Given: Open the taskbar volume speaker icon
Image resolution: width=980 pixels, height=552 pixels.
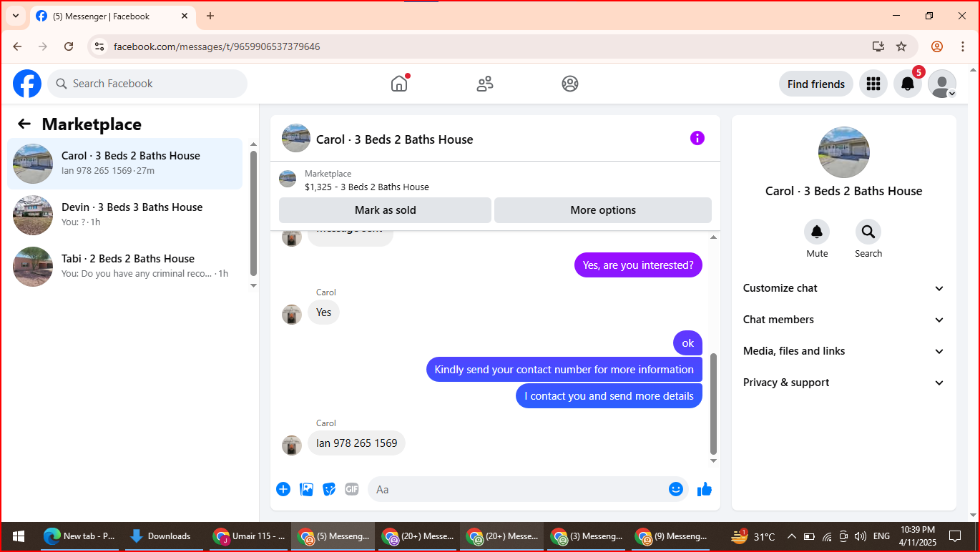Looking at the screenshot, I should (x=861, y=536).
